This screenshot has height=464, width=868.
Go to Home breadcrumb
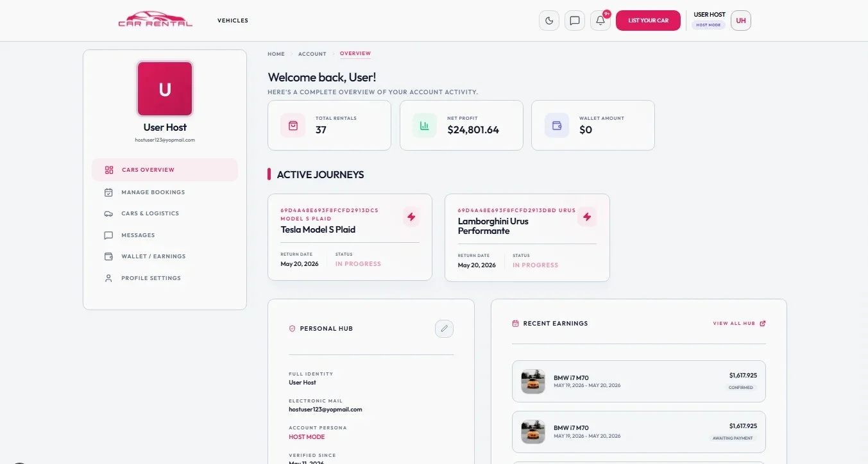[x=276, y=54]
